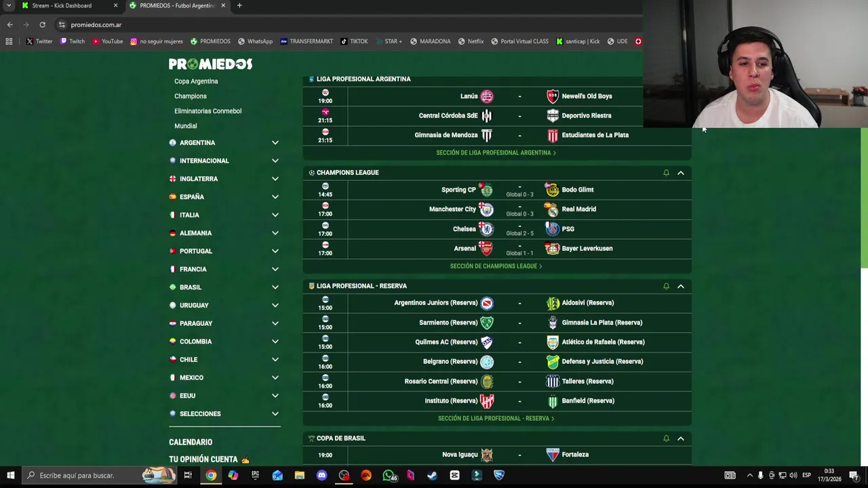Image resolution: width=868 pixels, height=488 pixels.
Task: Click the PSG crest
Action: pyautogui.click(x=553, y=229)
